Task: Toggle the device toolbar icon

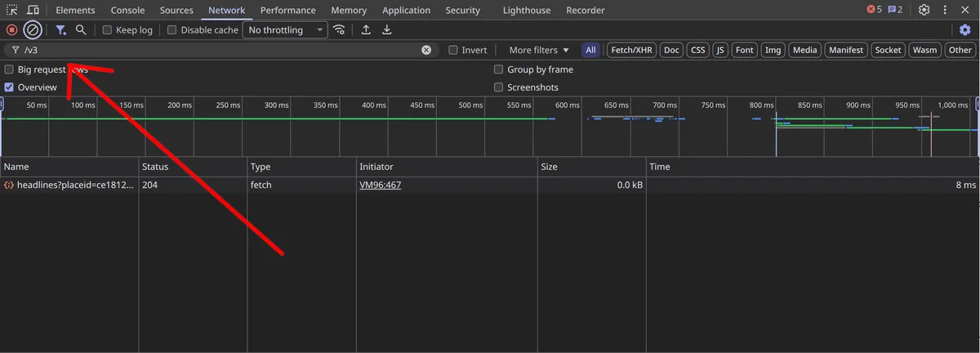Action: [33, 10]
